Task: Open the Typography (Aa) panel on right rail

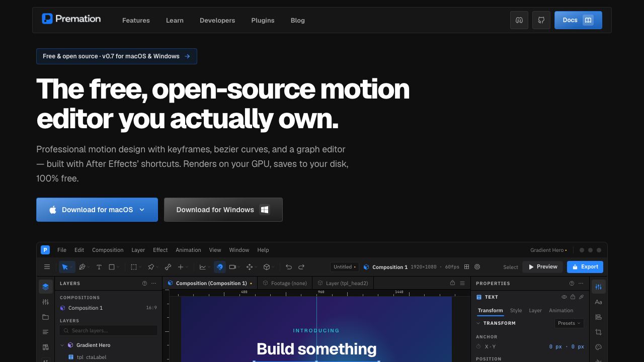Action: [598, 302]
